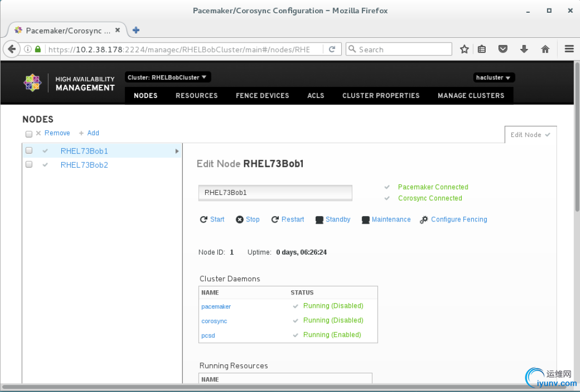Click the Standby link
The height and width of the screenshot is (392, 580).
pyautogui.click(x=338, y=219)
